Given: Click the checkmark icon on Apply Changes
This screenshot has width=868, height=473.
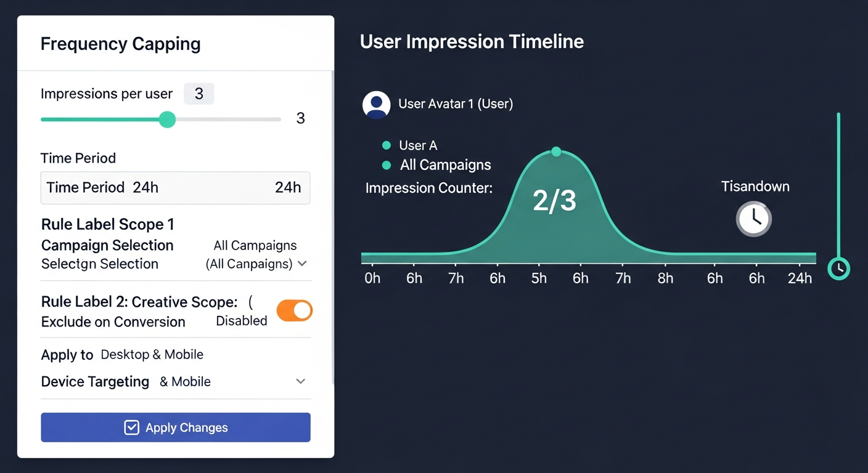Looking at the screenshot, I should [131, 427].
